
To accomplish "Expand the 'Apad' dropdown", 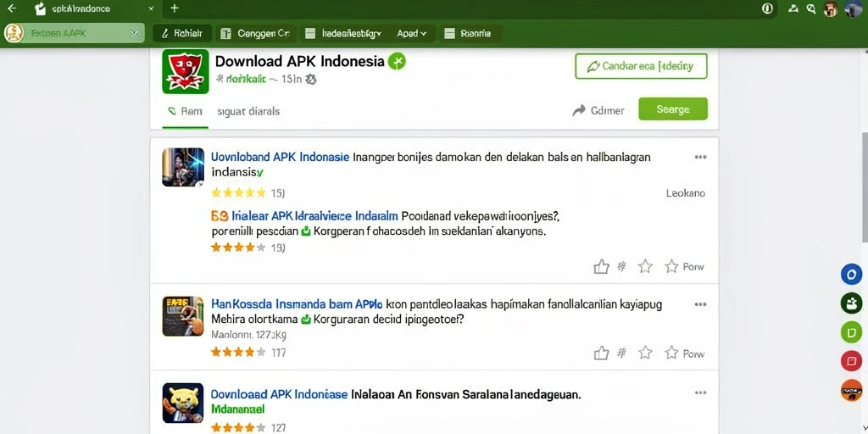I will point(412,33).
